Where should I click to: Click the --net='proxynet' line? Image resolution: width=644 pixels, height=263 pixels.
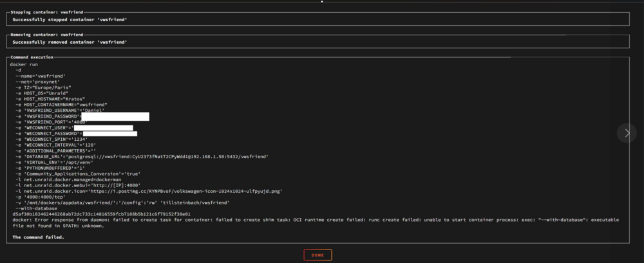click(37, 82)
